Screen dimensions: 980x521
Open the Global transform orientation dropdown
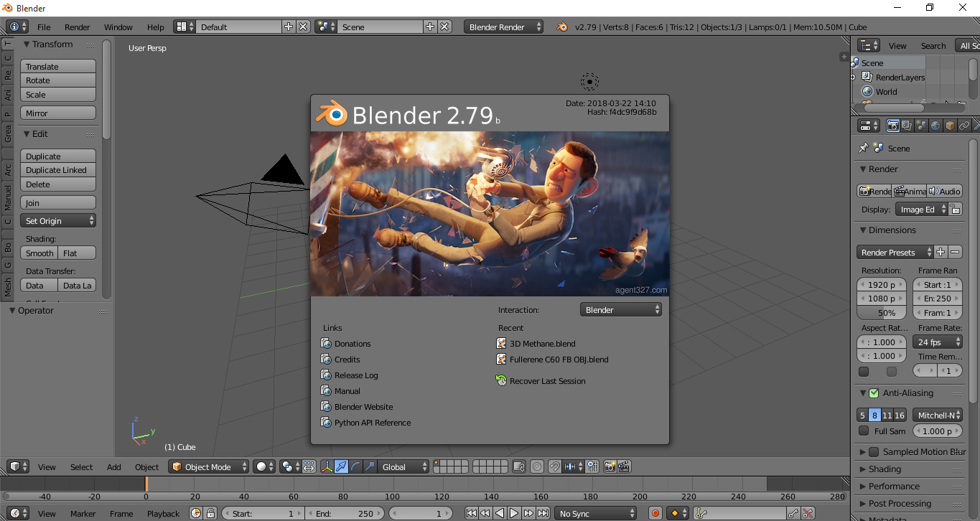[x=404, y=467]
